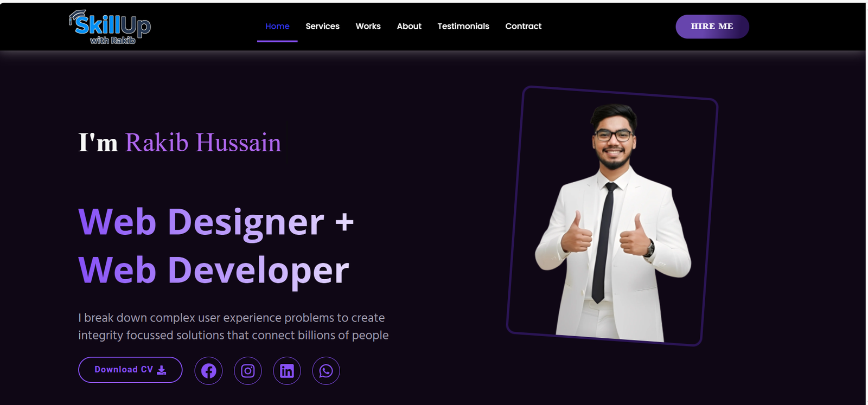The image size is (868, 405).
Task: Jump to the Testimonials section
Action: pos(463,26)
